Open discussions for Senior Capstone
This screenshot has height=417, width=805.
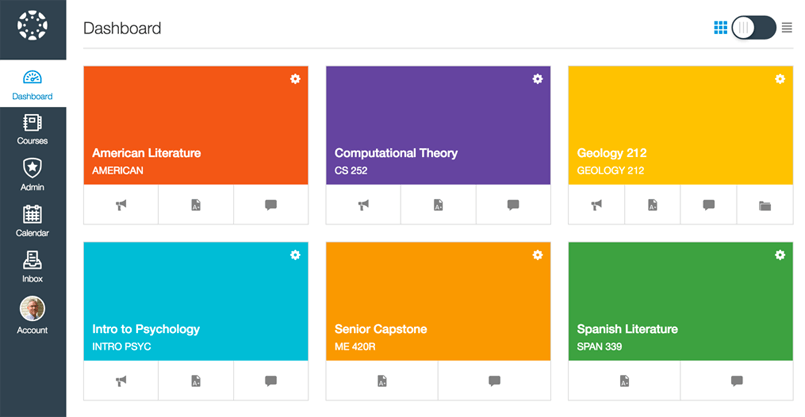[x=494, y=381]
